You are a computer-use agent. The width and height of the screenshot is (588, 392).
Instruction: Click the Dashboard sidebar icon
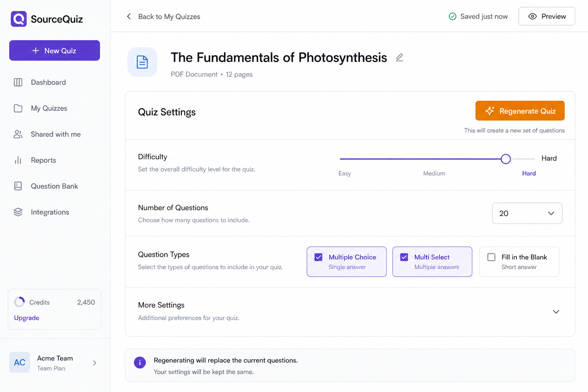pos(18,82)
